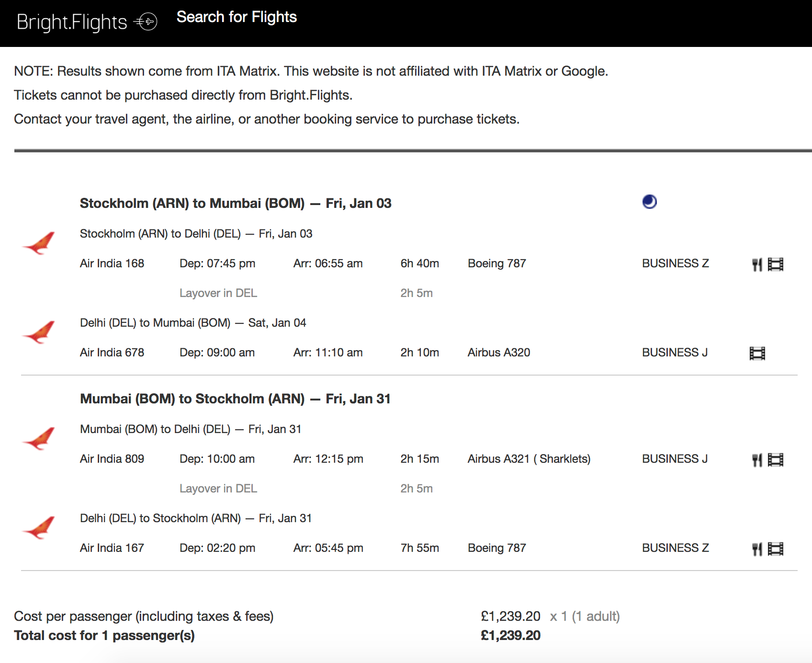Click entertainment film icon for Air India 167
The height and width of the screenshot is (663, 812).
click(776, 549)
